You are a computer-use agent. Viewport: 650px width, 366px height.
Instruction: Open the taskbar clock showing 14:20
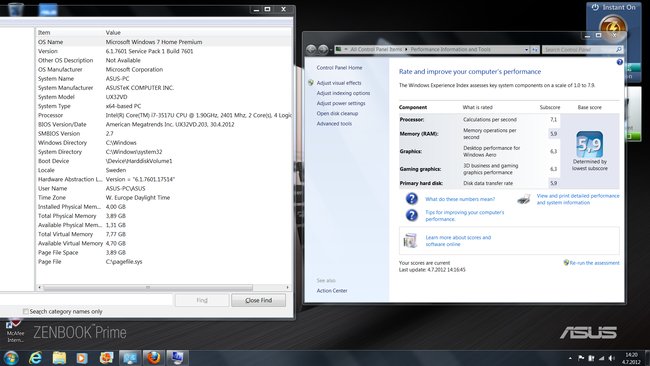pos(631,358)
